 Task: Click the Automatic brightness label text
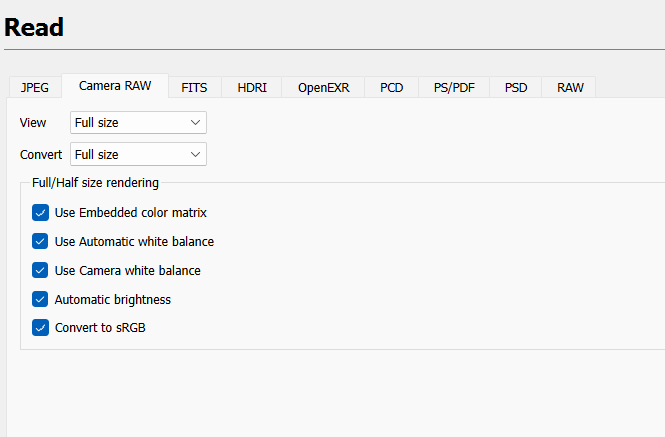pyautogui.click(x=113, y=299)
